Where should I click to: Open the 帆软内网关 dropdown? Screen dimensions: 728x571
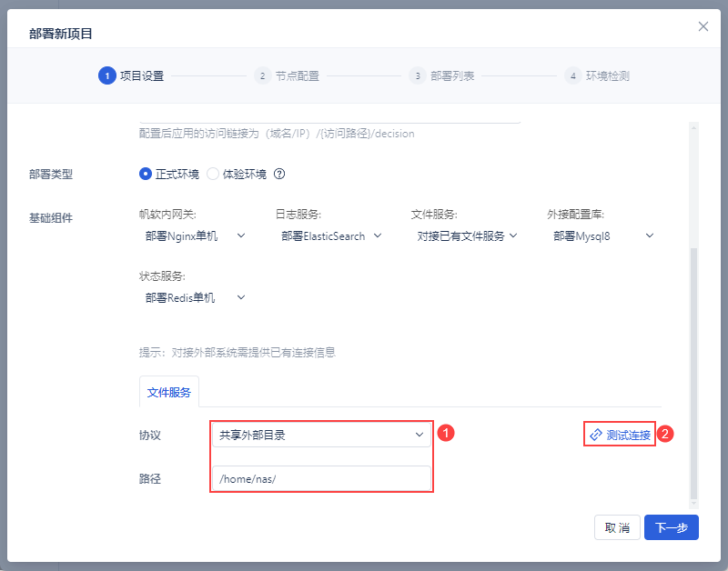click(x=195, y=235)
